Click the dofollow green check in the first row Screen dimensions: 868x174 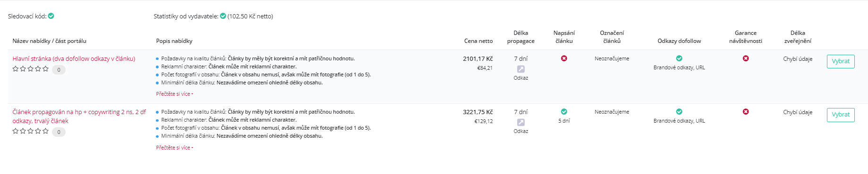pos(679,58)
